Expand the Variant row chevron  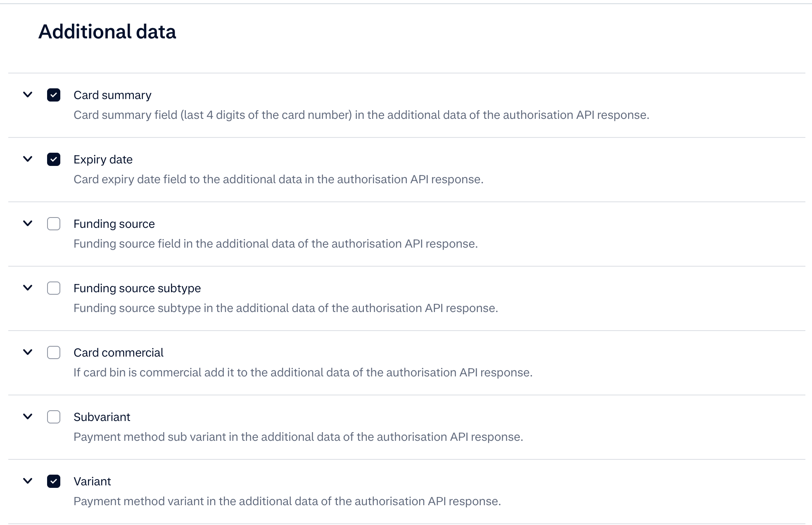[28, 481]
